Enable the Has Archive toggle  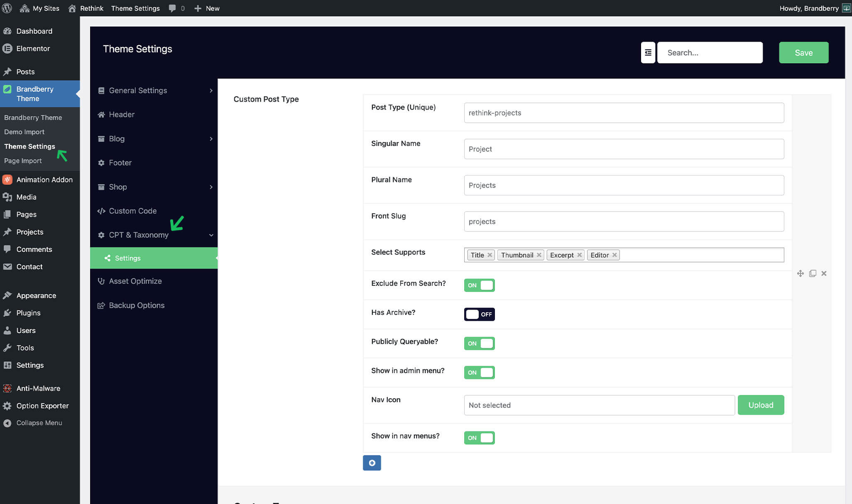pyautogui.click(x=479, y=314)
